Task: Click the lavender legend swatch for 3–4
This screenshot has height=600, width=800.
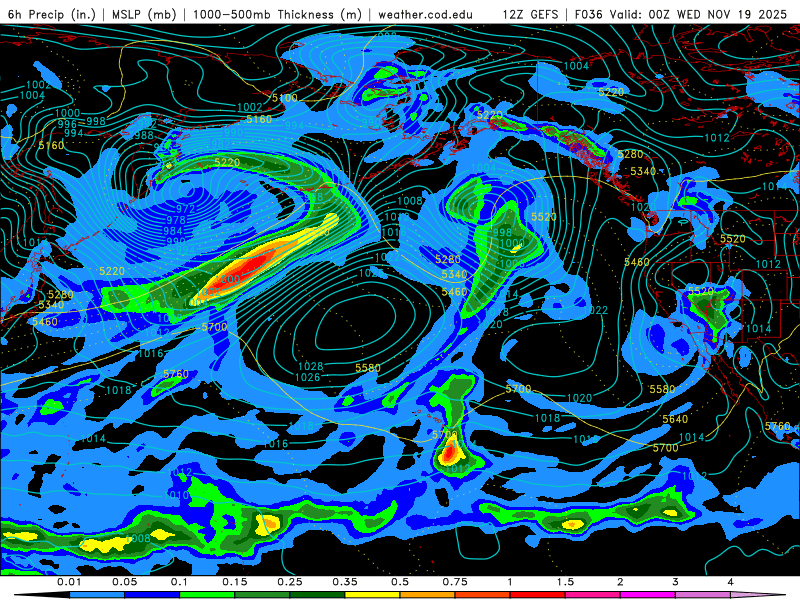Action: tap(703, 595)
